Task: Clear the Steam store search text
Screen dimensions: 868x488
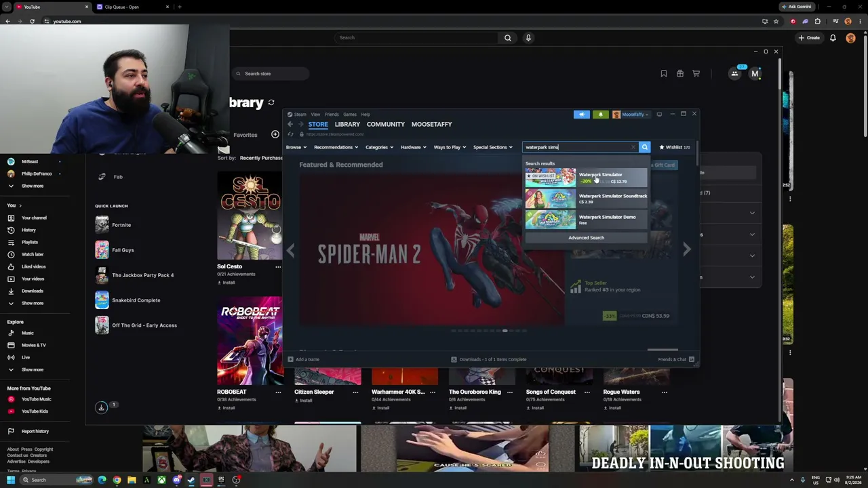Action: point(633,147)
